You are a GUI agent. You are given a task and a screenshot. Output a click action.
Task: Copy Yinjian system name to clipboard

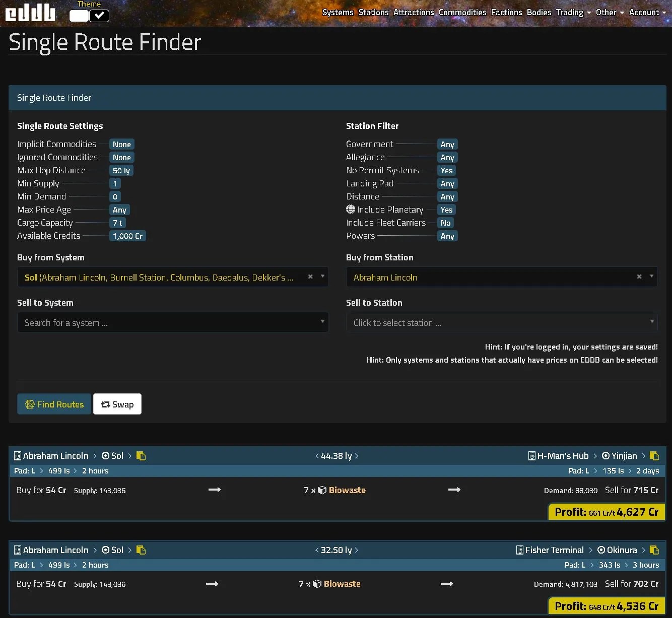[x=654, y=456]
